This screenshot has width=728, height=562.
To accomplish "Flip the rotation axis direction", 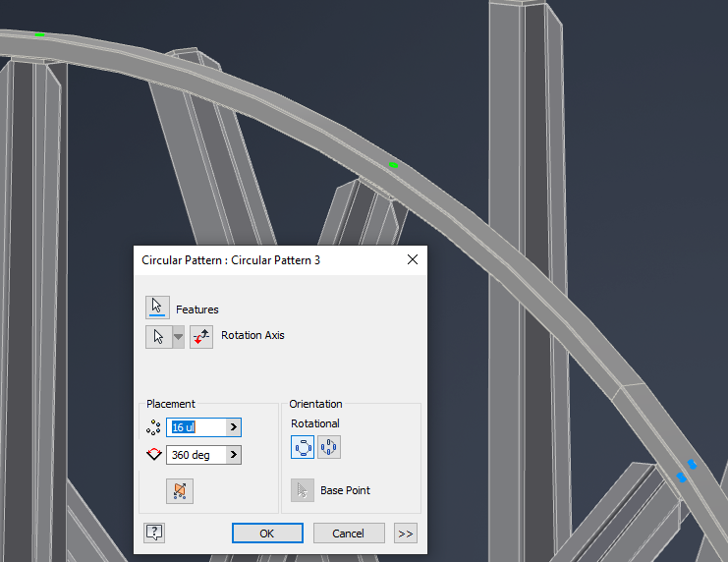I will 201,337.
